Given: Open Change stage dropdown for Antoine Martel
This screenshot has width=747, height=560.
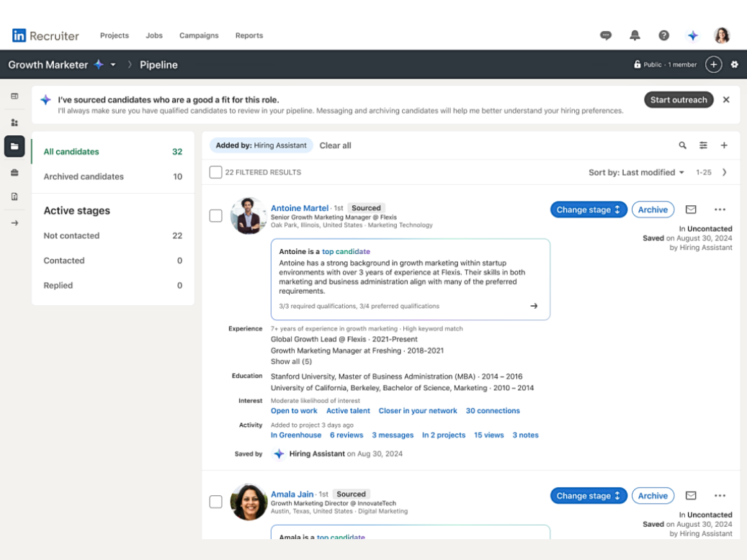Looking at the screenshot, I should pyautogui.click(x=588, y=209).
